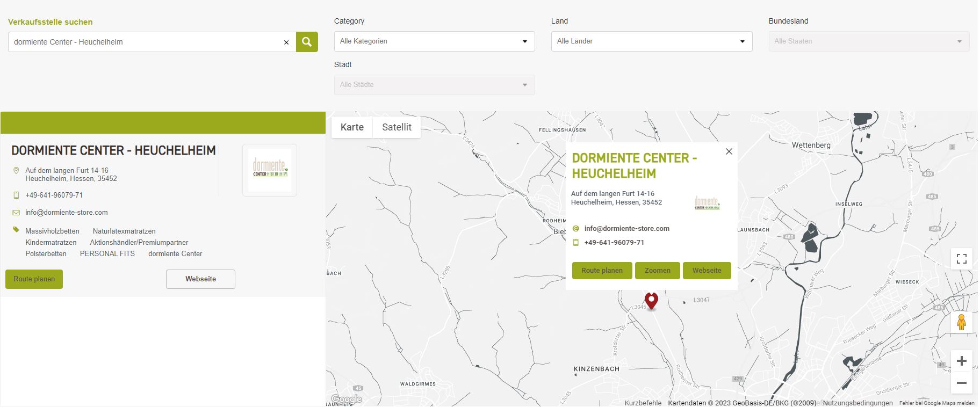Click the Wettenberg label on map

click(x=811, y=146)
